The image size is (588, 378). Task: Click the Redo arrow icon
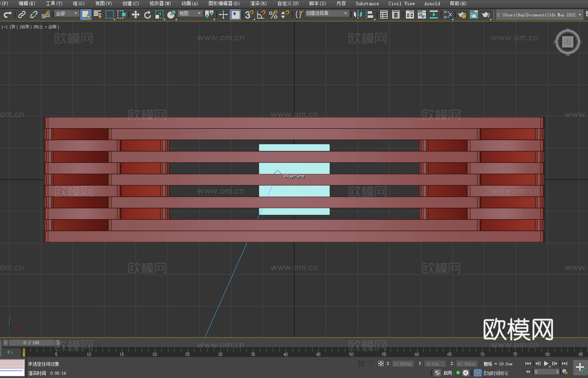(x=7, y=14)
